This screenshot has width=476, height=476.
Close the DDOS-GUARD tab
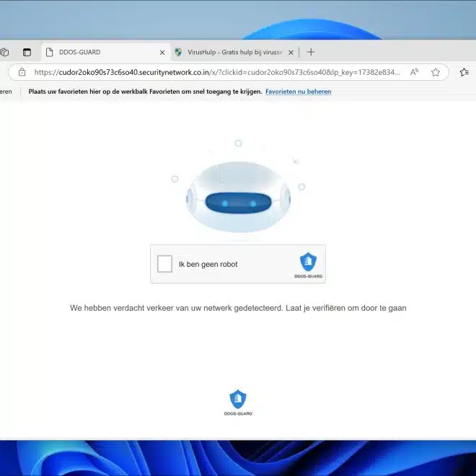pos(162,53)
